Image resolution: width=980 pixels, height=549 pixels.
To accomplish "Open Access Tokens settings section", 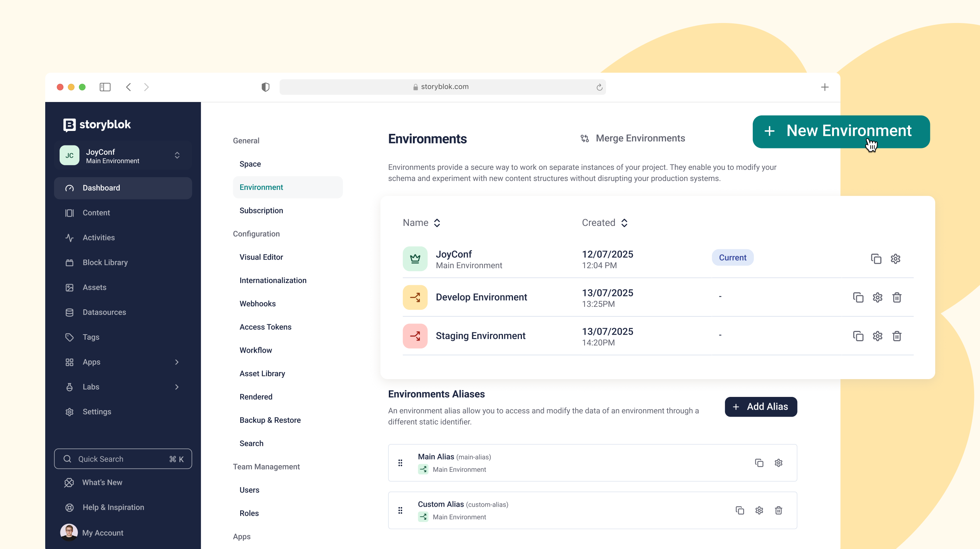I will coord(265,327).
